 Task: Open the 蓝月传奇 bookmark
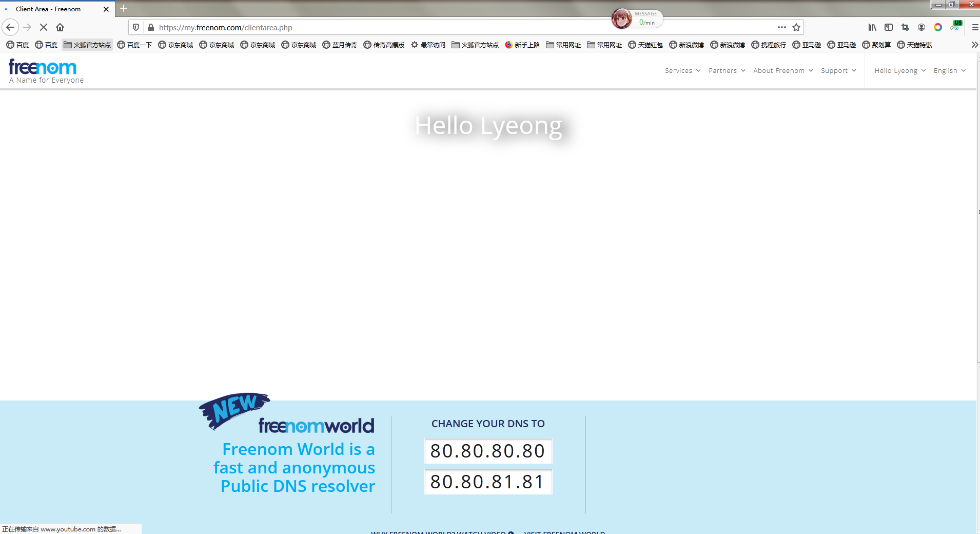340,45
